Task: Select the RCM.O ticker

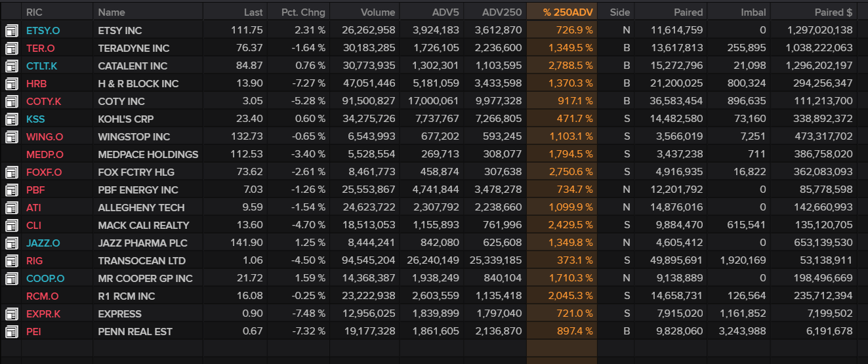Action: coord(42,296)
